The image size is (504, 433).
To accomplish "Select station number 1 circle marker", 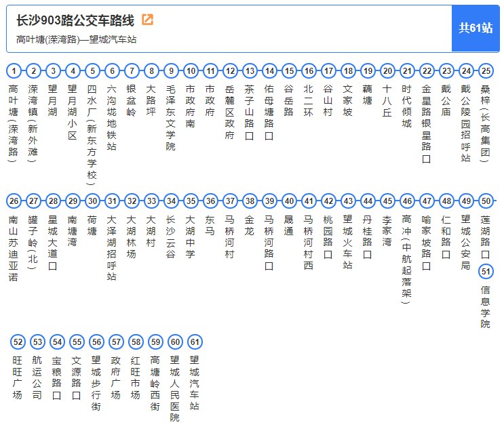I will (14, 70).
